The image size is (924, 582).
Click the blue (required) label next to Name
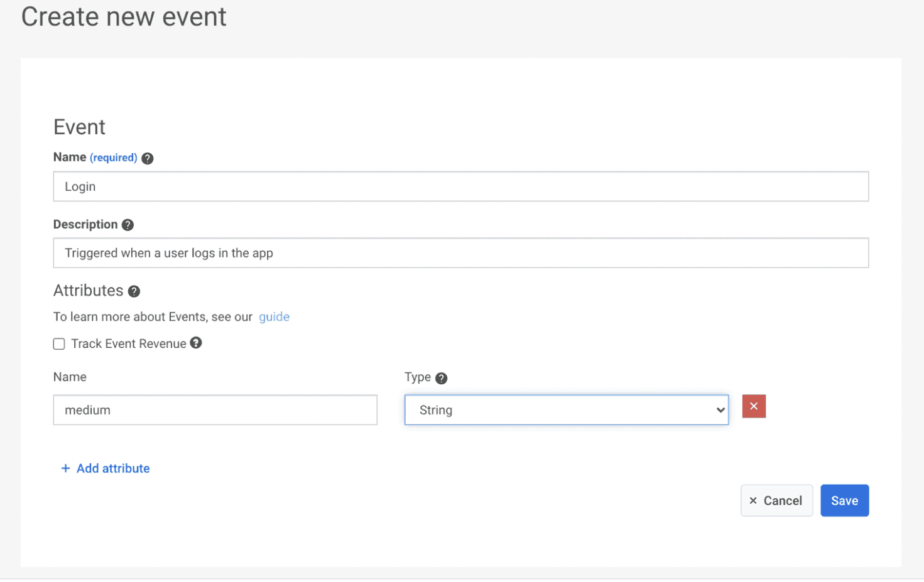[x=112, y=157]
